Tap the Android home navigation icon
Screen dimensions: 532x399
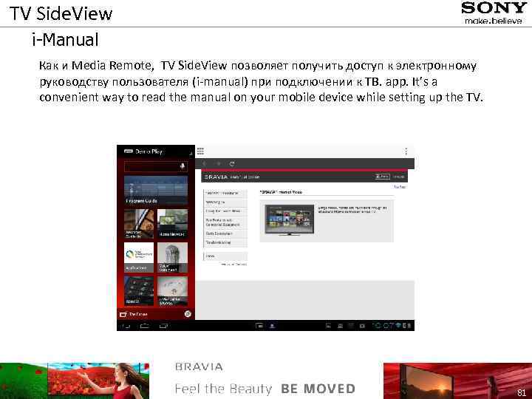(145, 326)
